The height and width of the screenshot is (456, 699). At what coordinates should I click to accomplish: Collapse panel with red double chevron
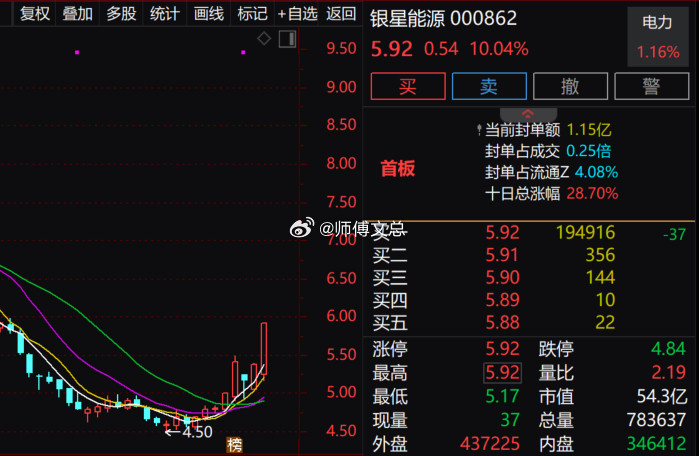528,114
